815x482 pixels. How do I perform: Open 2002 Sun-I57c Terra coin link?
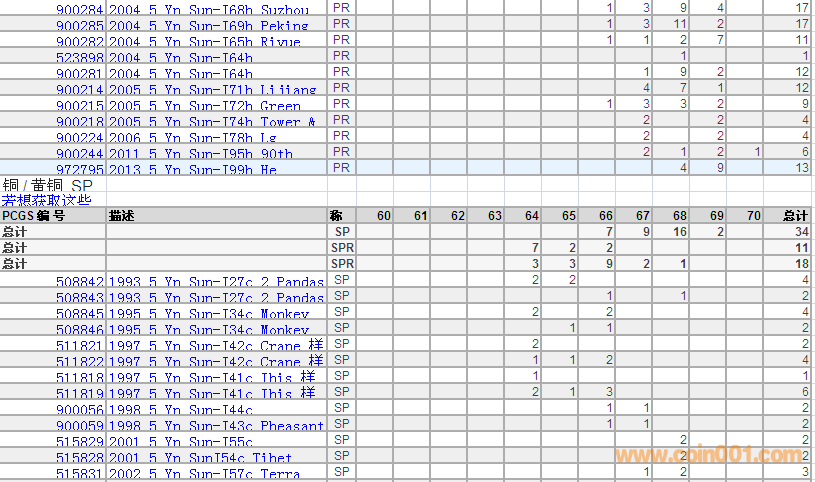(204, 474)
